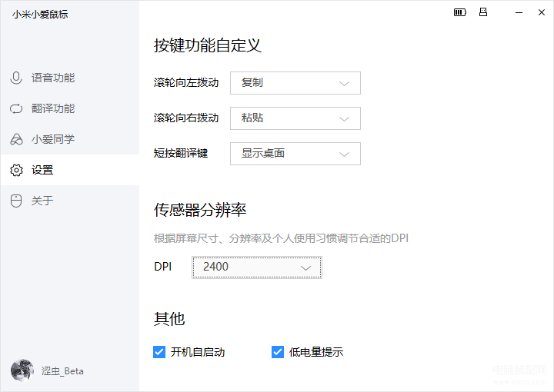This screenshot has height=392, width=554.
Task: Switch to the 翻译功能 page
Action: (70, 108)
